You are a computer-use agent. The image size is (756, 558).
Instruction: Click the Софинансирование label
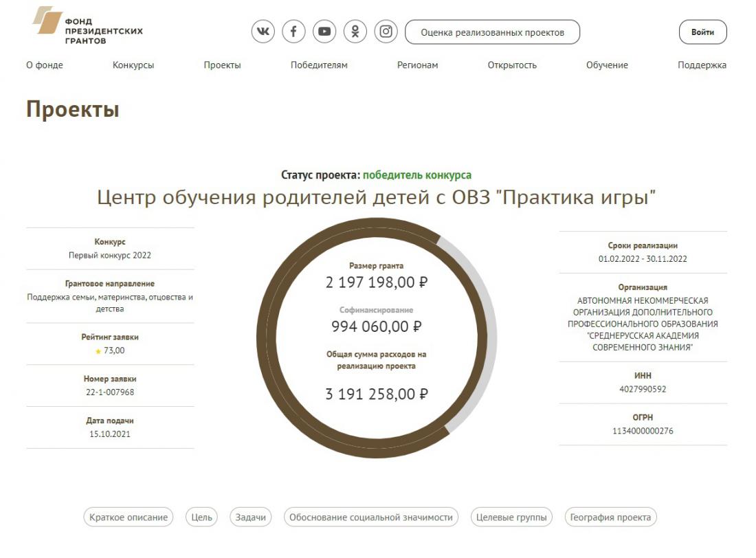pos(377,310)
